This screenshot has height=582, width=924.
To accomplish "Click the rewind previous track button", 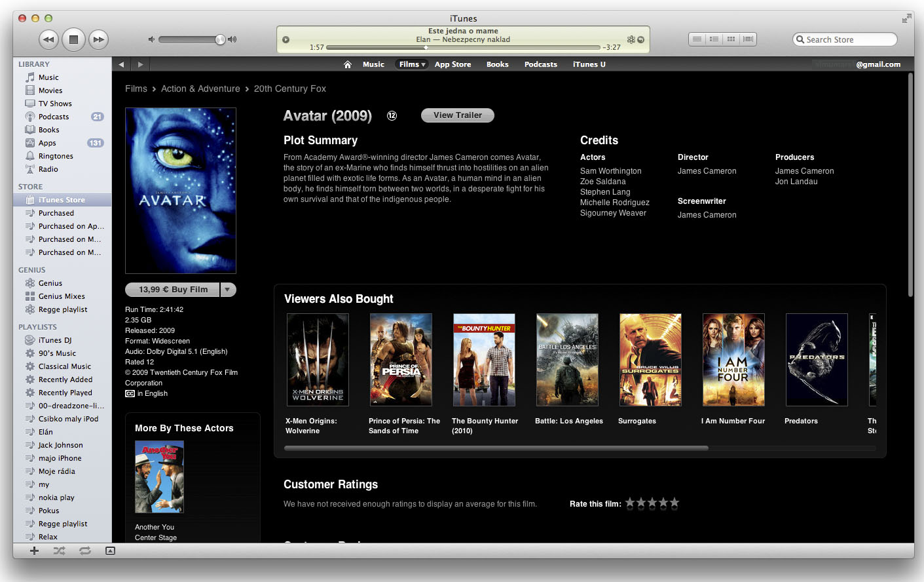I will click(48, 39).
